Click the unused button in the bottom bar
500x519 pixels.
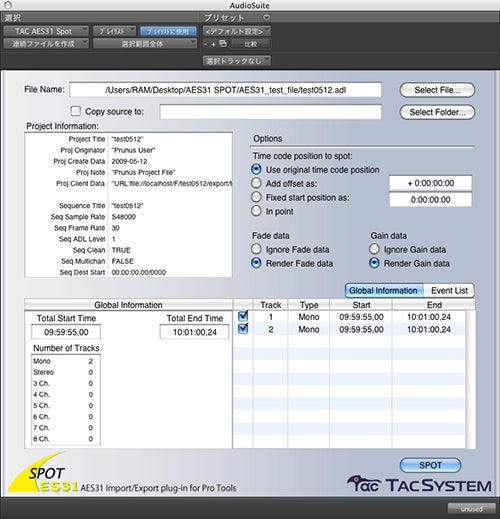[x=471, y=509]
